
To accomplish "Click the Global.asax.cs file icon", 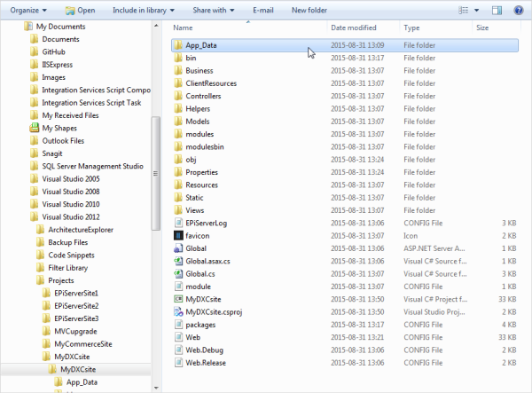I will (177, 262).
